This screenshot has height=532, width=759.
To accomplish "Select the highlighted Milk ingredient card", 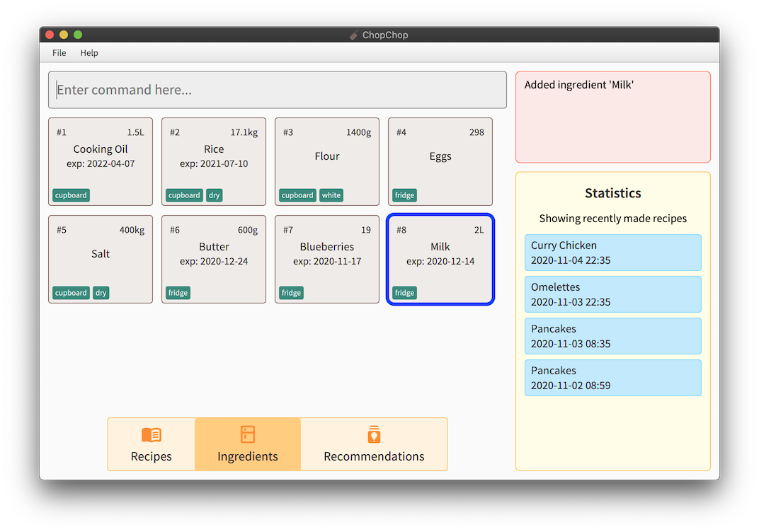I will (x=440, y=259).
